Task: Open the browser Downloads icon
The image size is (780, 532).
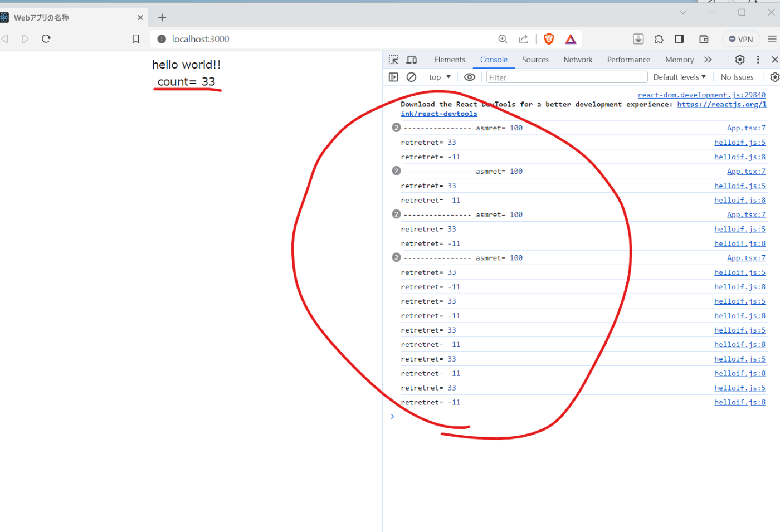Action: coord(638,39)
